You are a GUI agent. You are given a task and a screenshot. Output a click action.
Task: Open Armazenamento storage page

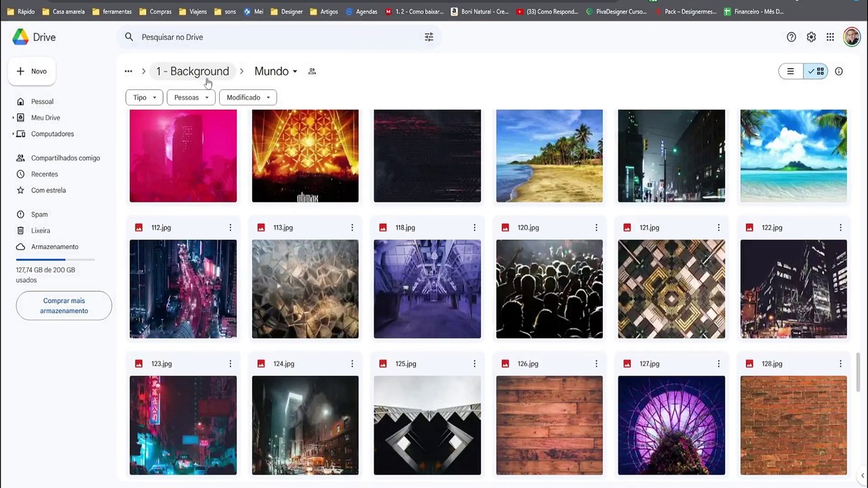click(x=54, y=247)
